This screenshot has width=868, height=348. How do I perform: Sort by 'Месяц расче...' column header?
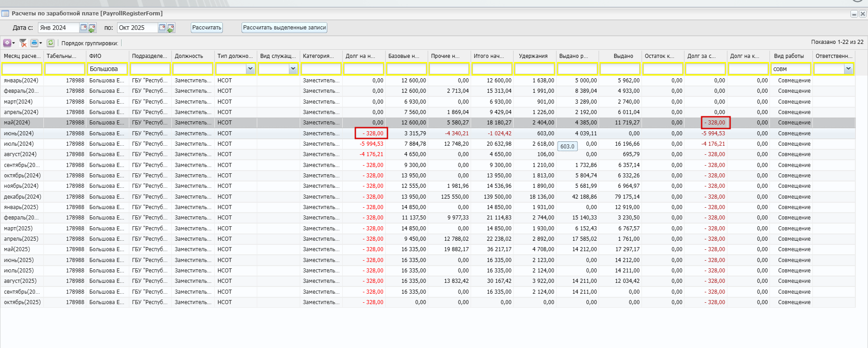(22, 56)
